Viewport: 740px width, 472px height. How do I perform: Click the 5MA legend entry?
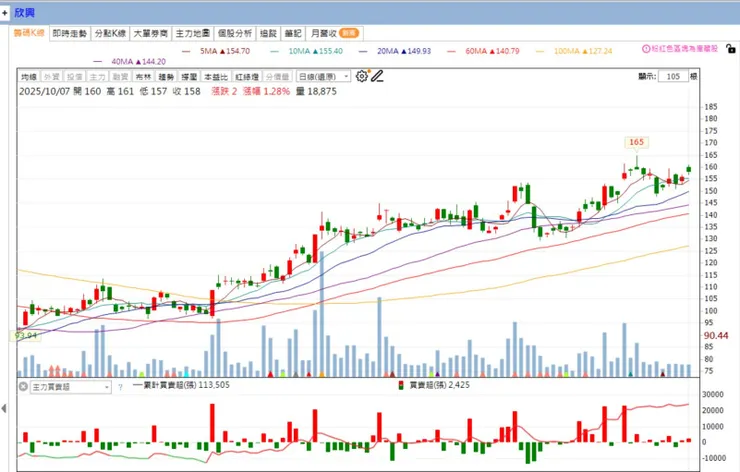tap(216, 51)
